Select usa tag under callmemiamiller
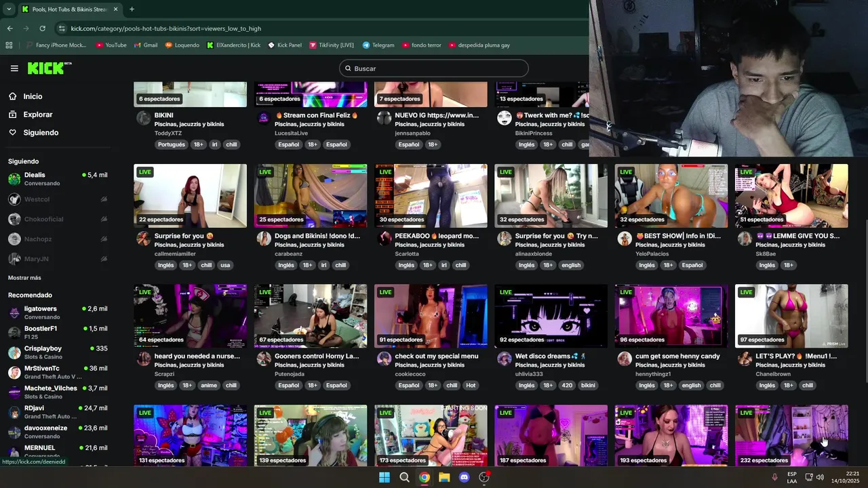 225,265
